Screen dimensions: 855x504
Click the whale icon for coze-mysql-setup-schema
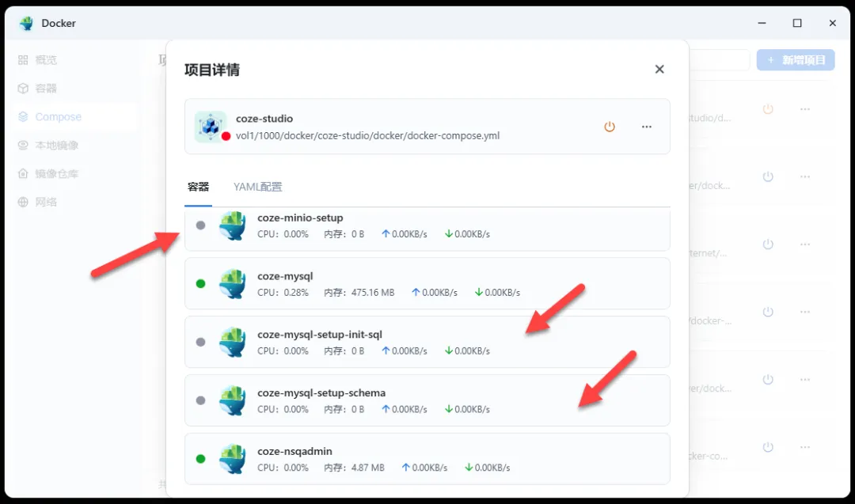232,400
